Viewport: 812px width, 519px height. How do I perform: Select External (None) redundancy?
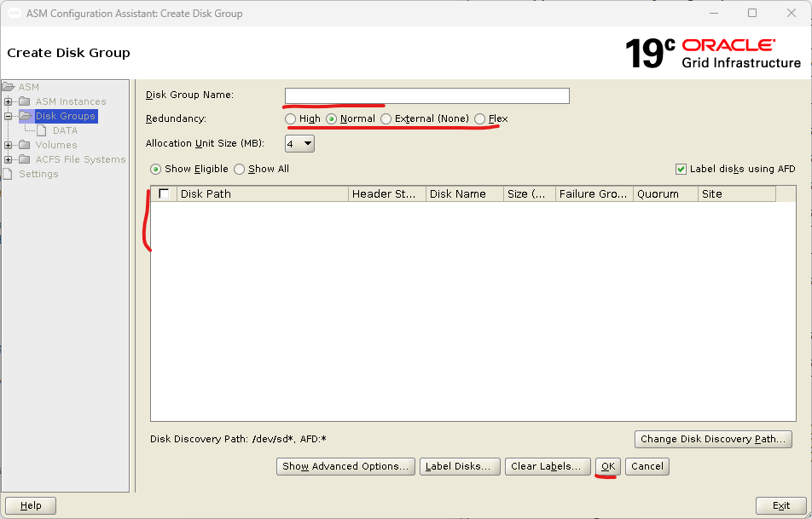tap(386, 118)
